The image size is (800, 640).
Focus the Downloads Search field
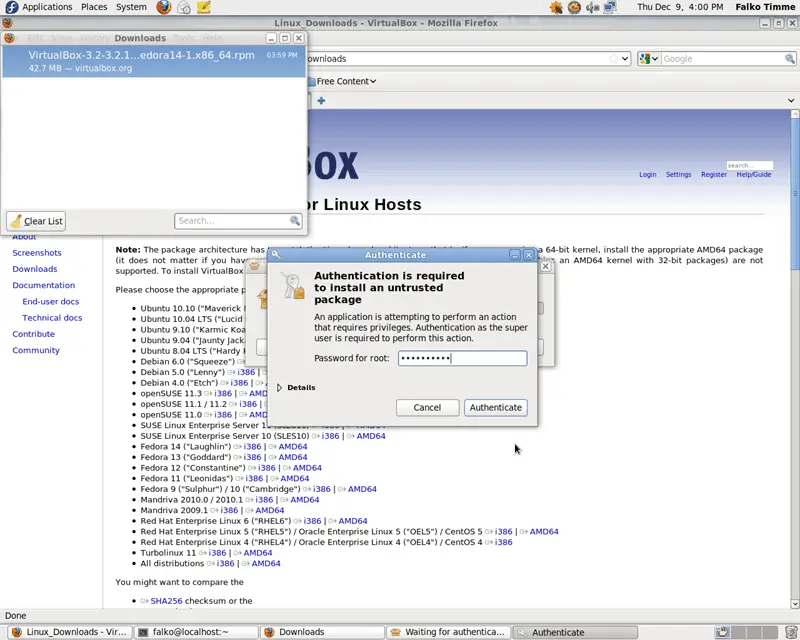click(x=238, y=220)
